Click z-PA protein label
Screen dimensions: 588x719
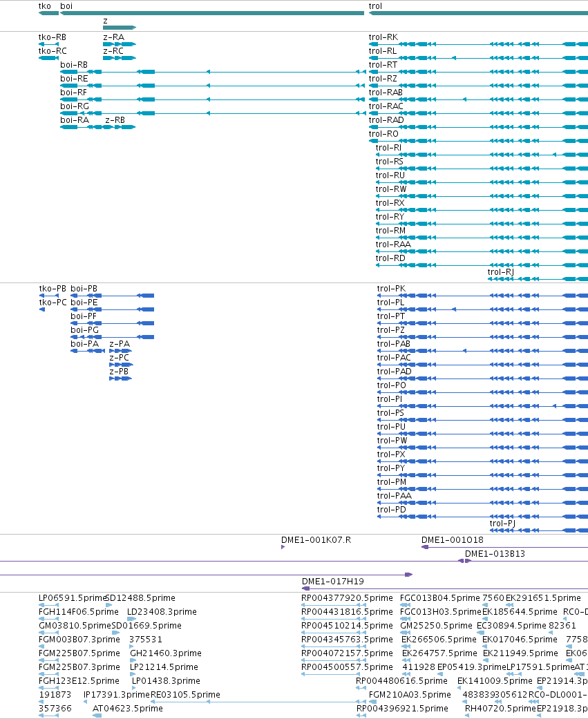click(120, 343)
